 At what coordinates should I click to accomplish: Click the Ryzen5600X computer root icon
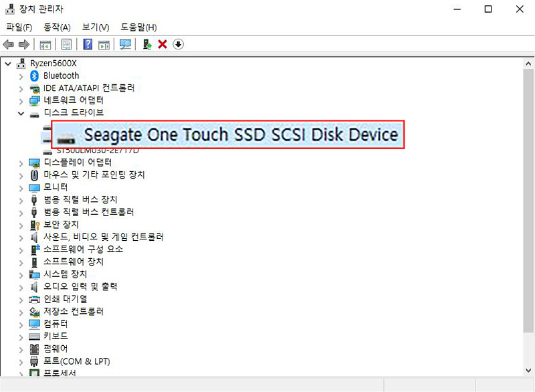(21, 63)
